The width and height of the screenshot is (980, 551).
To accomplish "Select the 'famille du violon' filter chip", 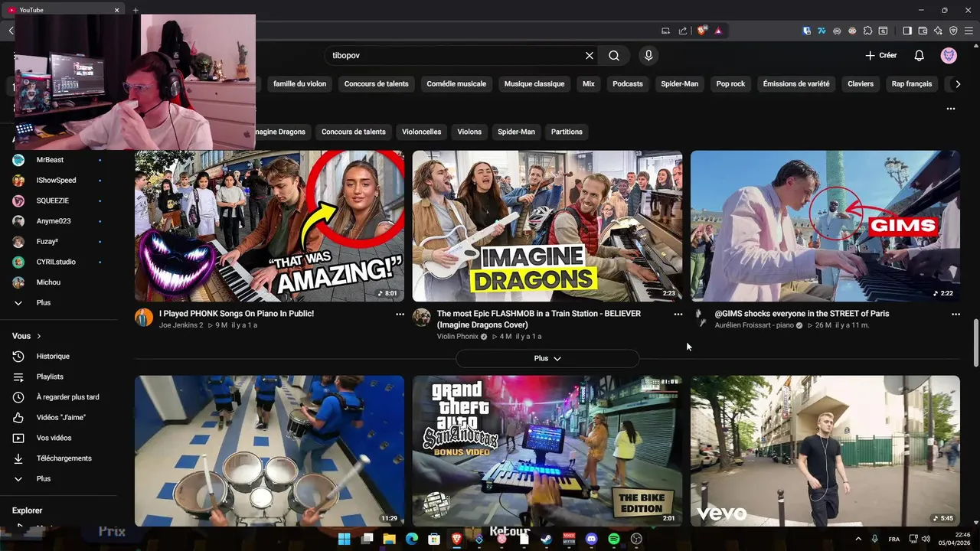I will coord(300,84).
